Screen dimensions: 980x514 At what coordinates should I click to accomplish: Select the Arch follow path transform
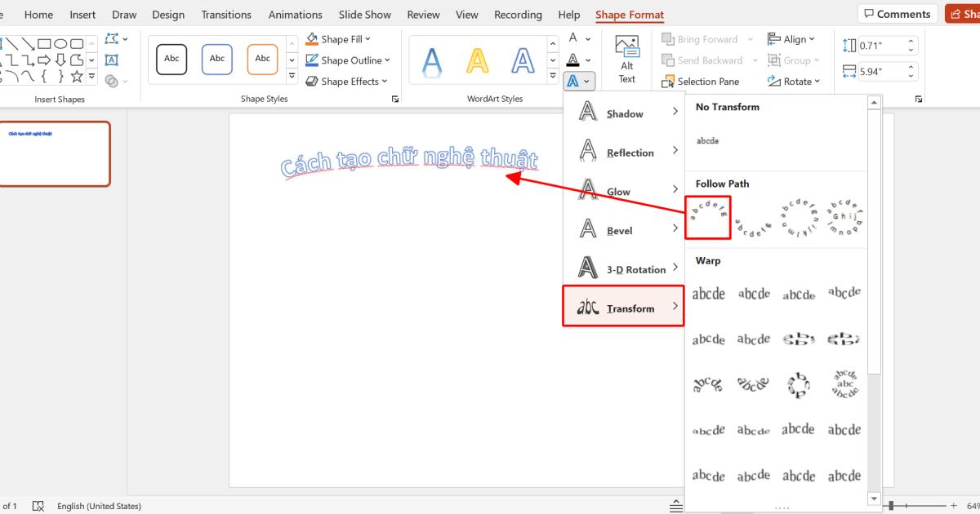[707, 217]
